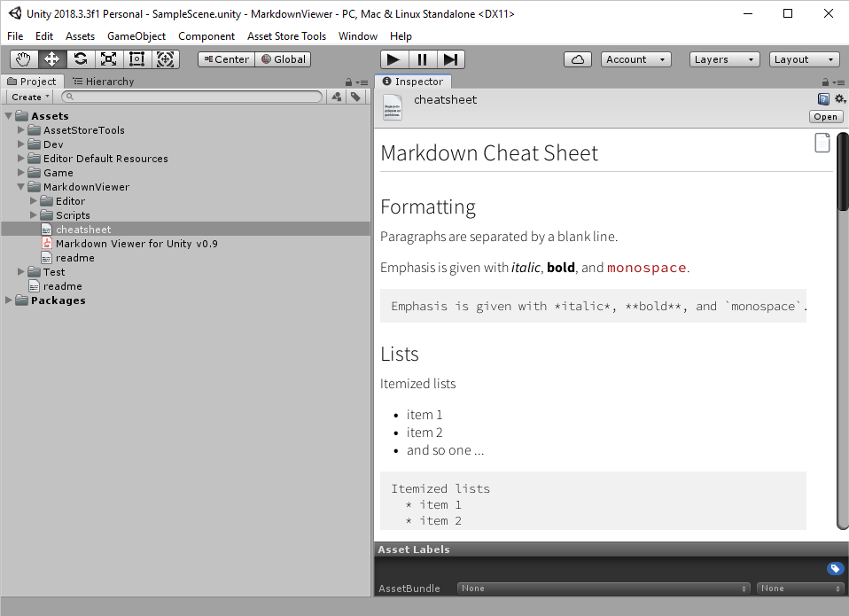Select the Rect Transform tool
This screenshot has width=849, height=616.
pyautogui.click(x=136, y=59)
